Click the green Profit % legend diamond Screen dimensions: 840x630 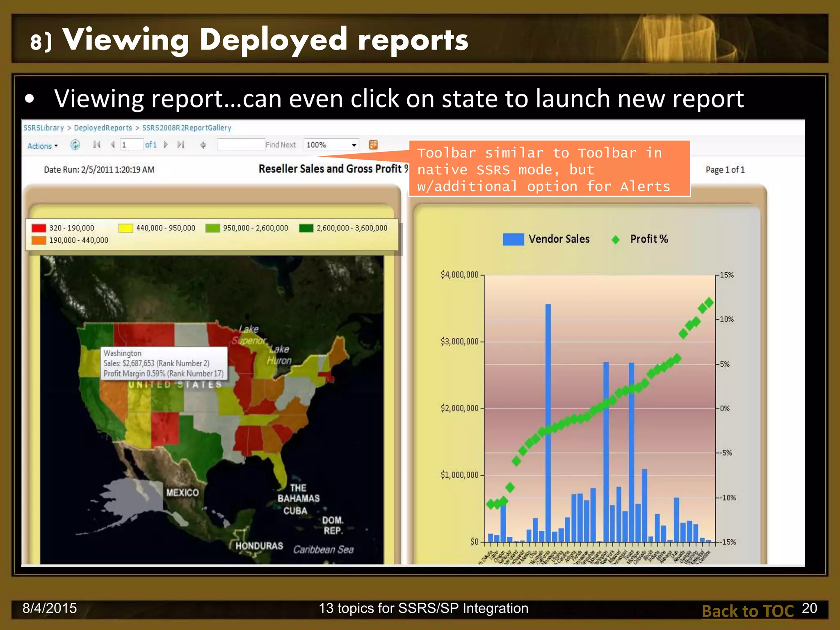pos(615,240)
